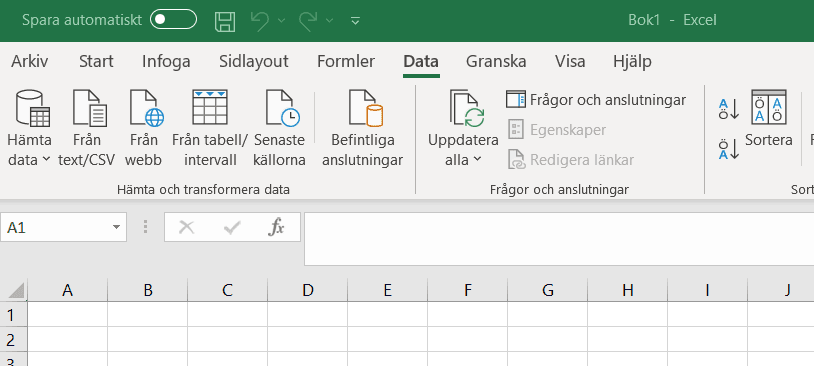814x366 pixels.
Task: Click the Save floppy disk icon
Action: [225, 21]
